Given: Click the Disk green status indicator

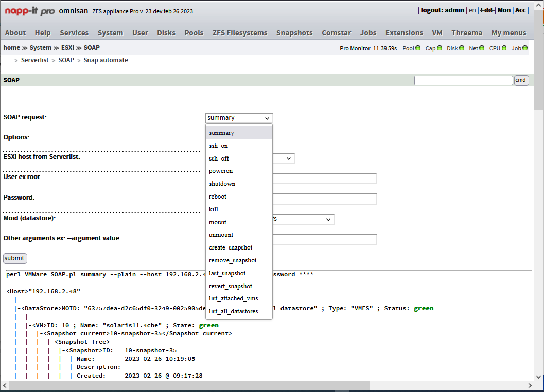Looking at the screenshot, I should pyautogui.click(x=461, y=48).
